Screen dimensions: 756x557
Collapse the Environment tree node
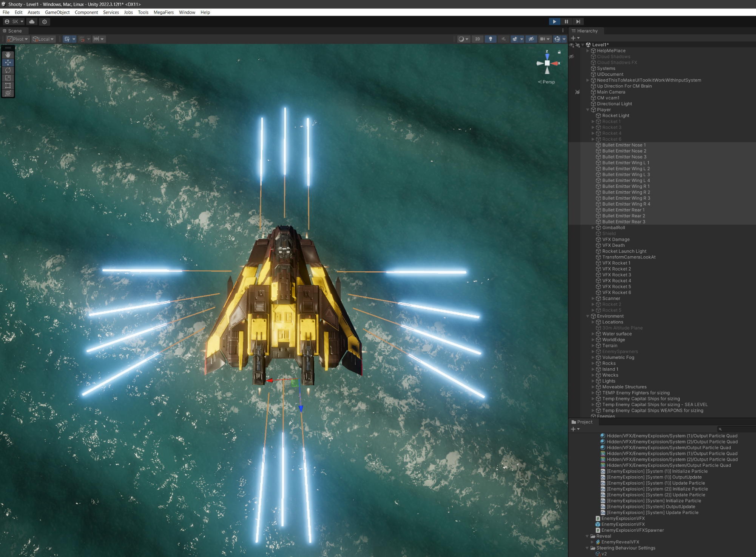click(588, 316)
